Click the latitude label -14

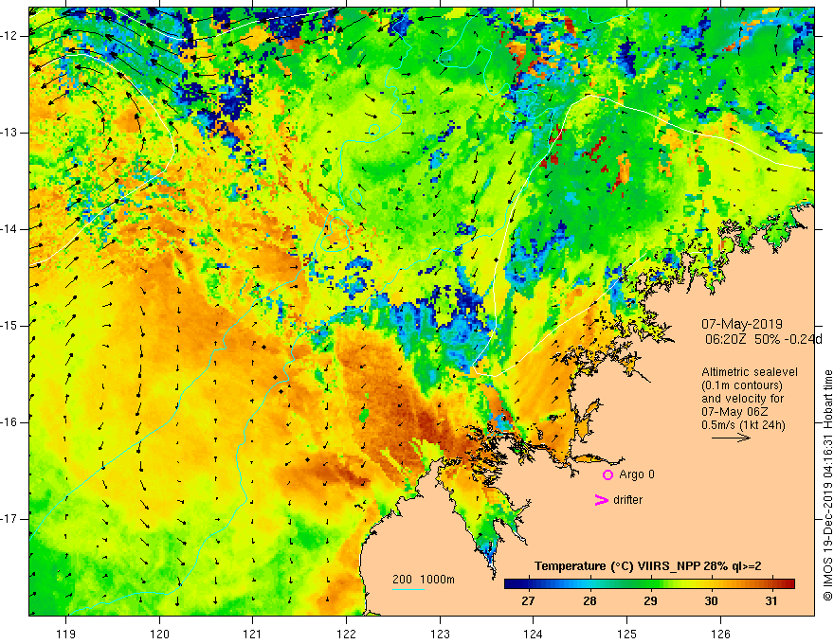coord(9,229)
